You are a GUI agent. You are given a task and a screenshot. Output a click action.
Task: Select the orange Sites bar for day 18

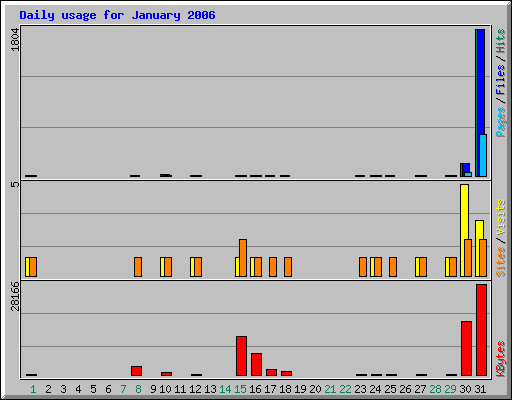288,267
